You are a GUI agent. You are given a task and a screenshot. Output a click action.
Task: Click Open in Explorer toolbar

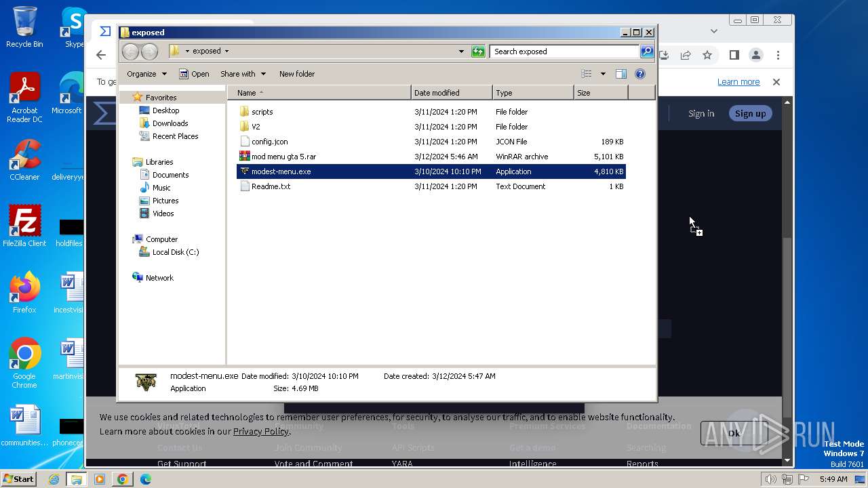194,74
